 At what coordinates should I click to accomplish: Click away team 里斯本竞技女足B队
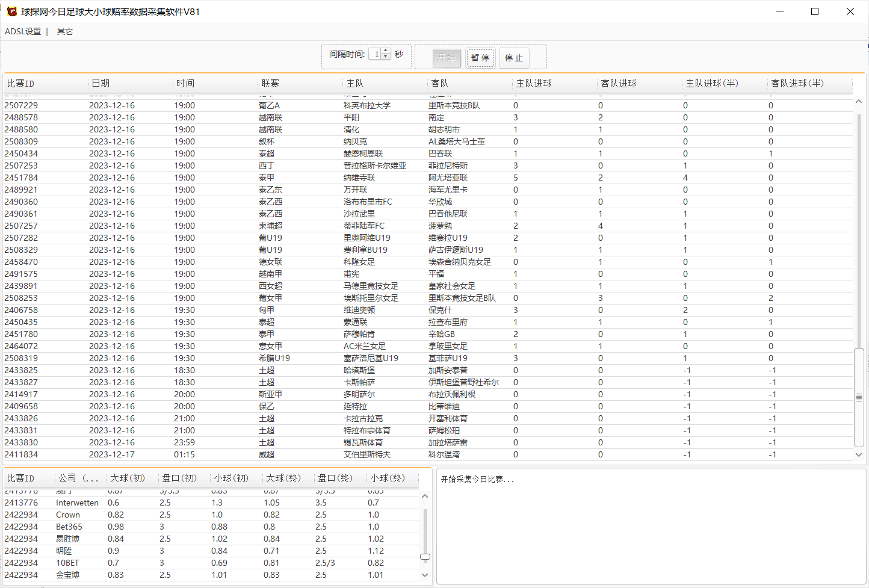462,298
